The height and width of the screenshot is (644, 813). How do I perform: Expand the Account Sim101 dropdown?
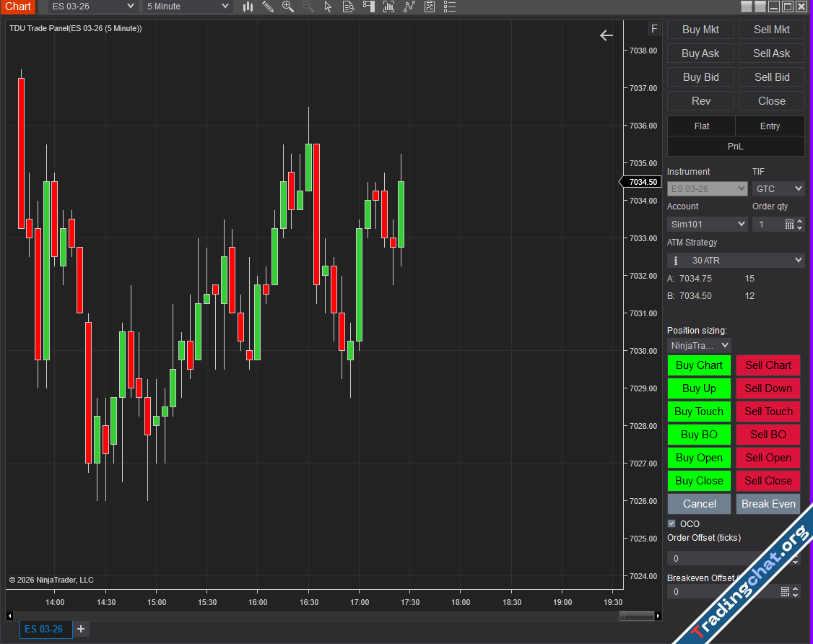(x=707, y=225)
